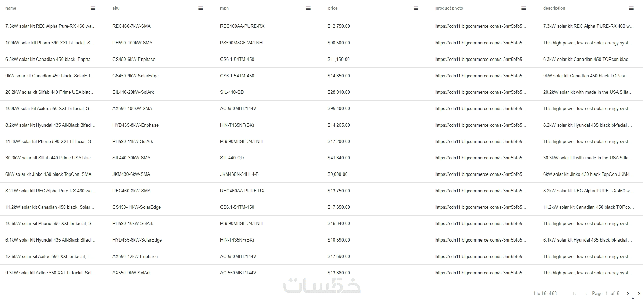Sort by the mpn column header
644x299 pixels.
tap(224, 8)
